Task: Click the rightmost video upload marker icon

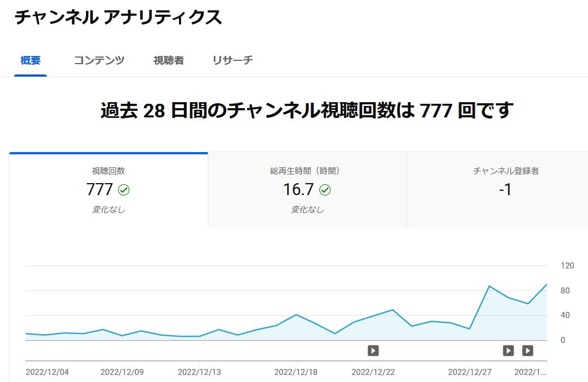Action: [528, 350]
